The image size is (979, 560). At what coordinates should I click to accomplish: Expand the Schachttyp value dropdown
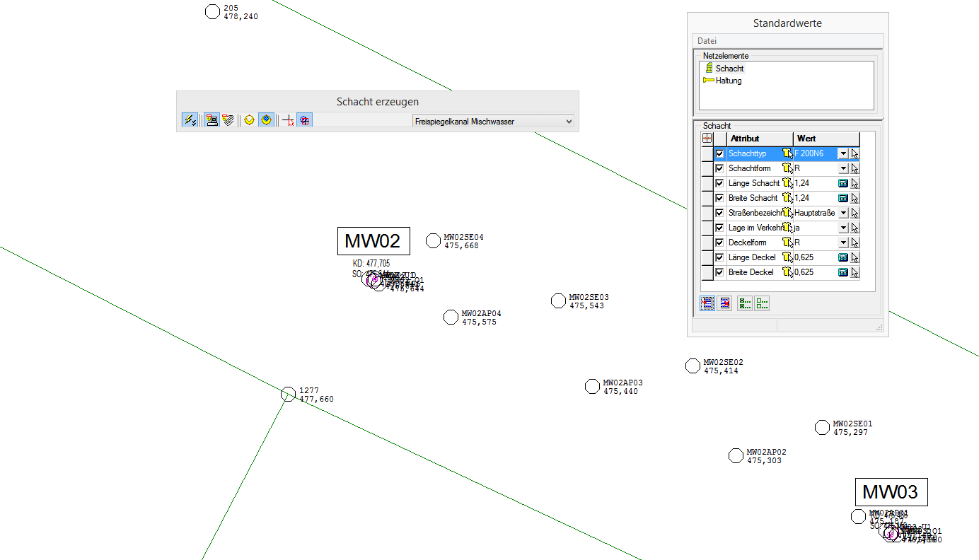[x=842, y=153]
